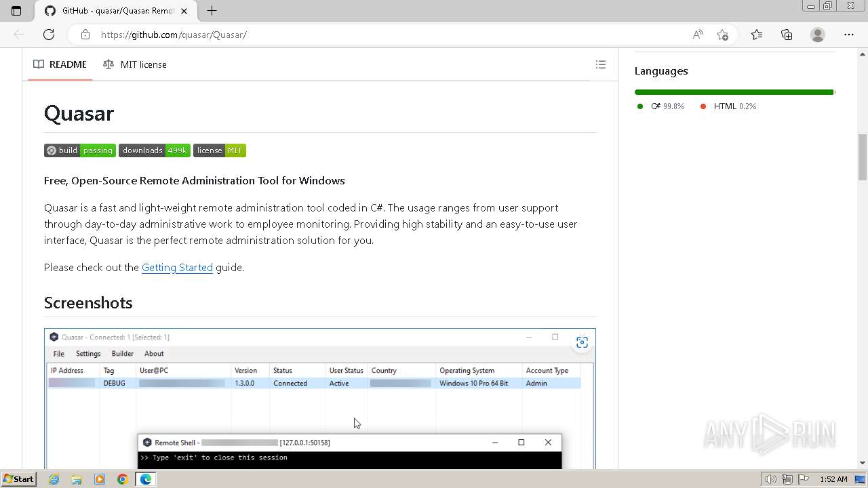Click visual search icon on screenshot

pyautogui.click(x=582, y=342)
